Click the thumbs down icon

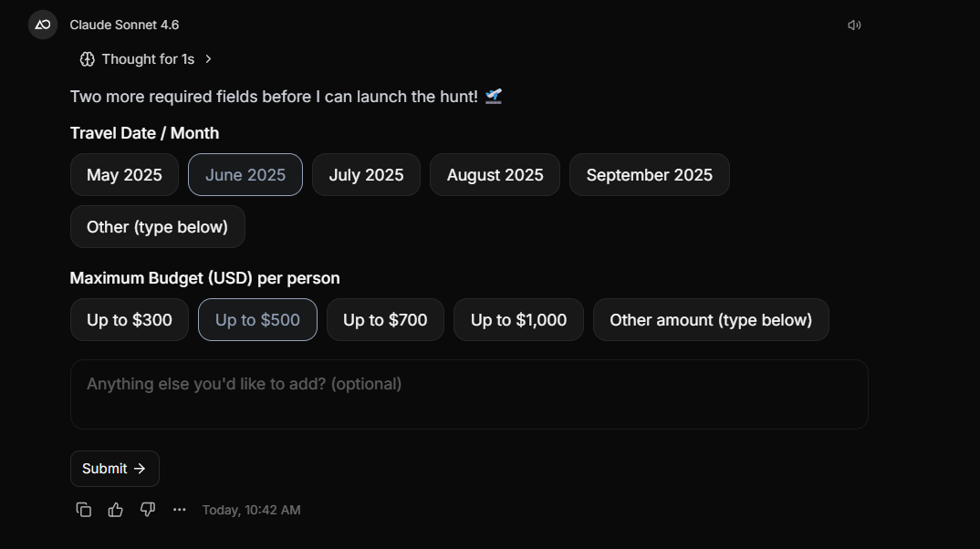148,510
